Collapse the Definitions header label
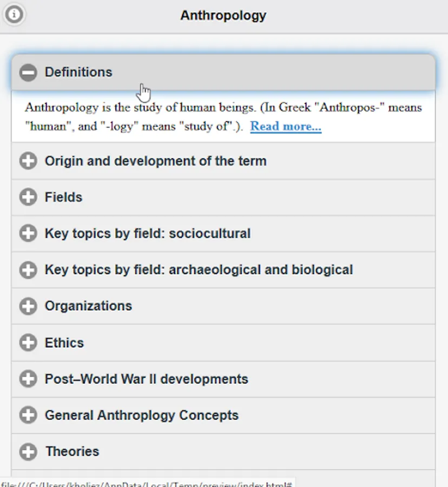Image resolution: width=448 pixels, height=487 pixels. (78, 73)
